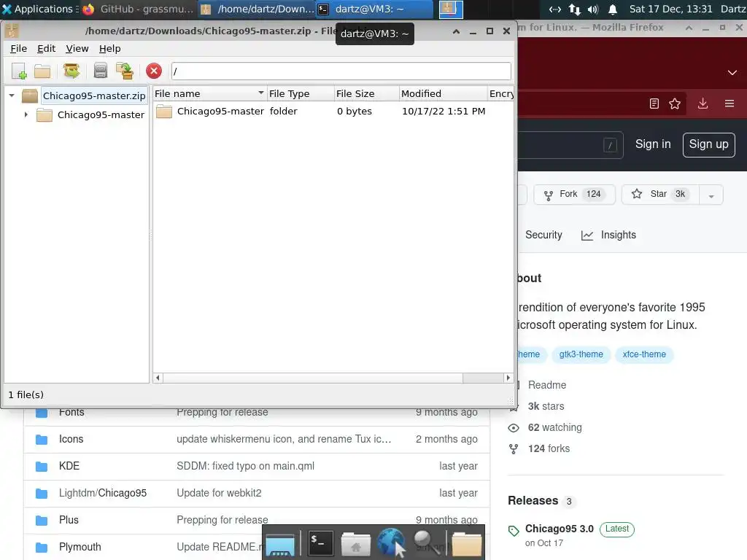747x560 pixels.
Task: Click the open archive folder toolbar icon
Action: tap(42, 71)
